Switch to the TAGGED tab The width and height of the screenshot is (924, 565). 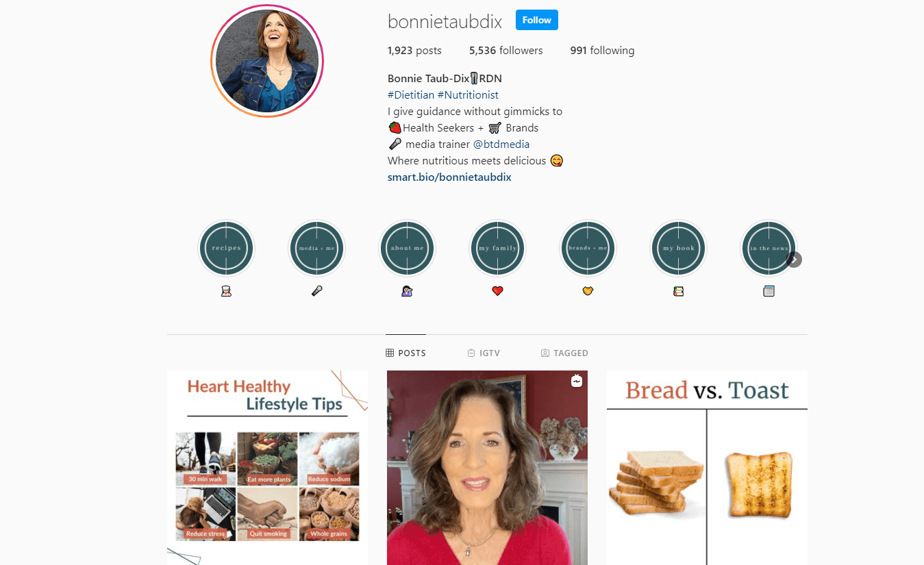pos(564,353)
